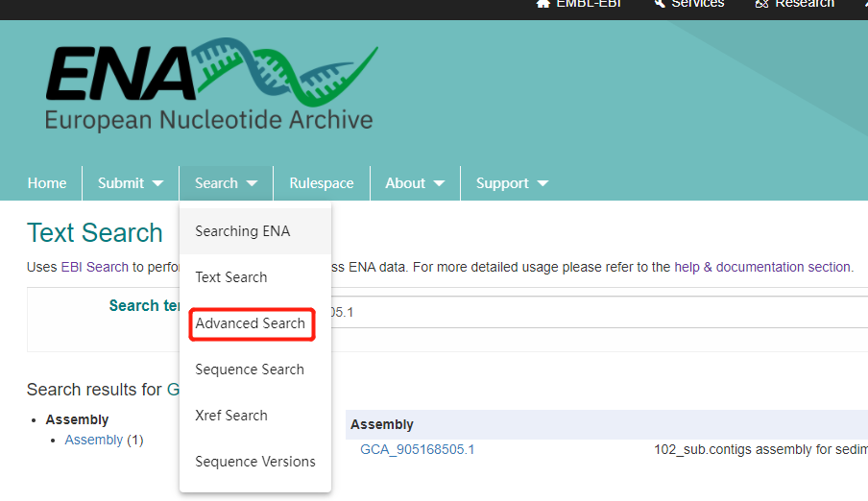Select the Advanced Search menu entry
Screen dimensions: 868x501
click(x=251, y=323)
